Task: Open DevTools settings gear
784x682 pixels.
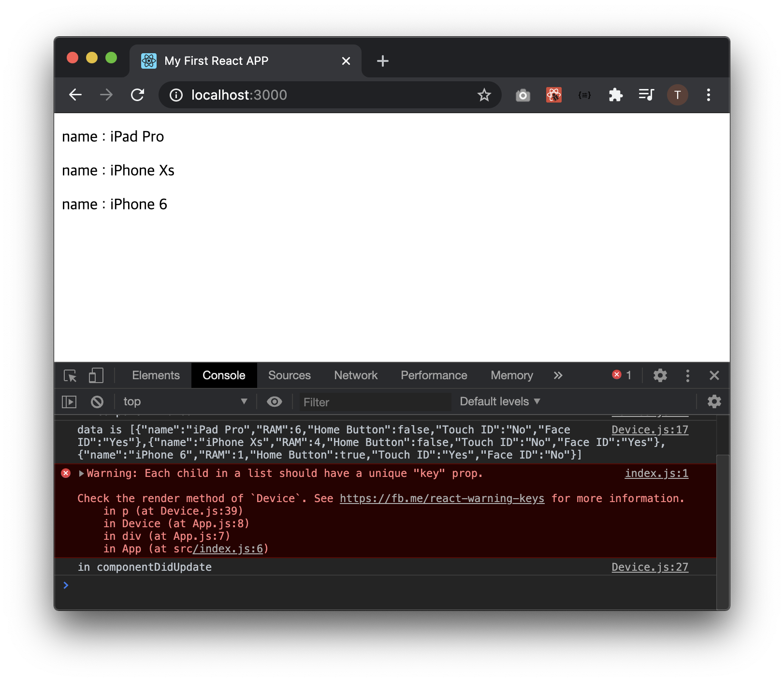Action: pos(660,375)
